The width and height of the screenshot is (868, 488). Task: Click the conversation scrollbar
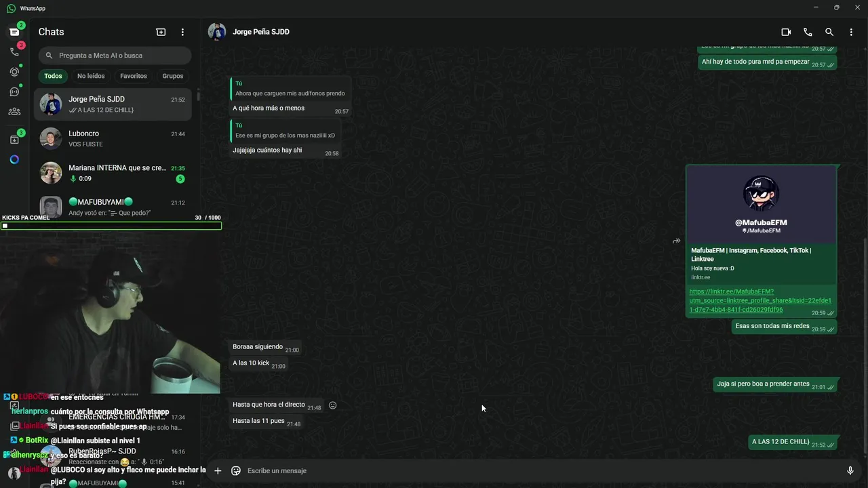(865, 346)
